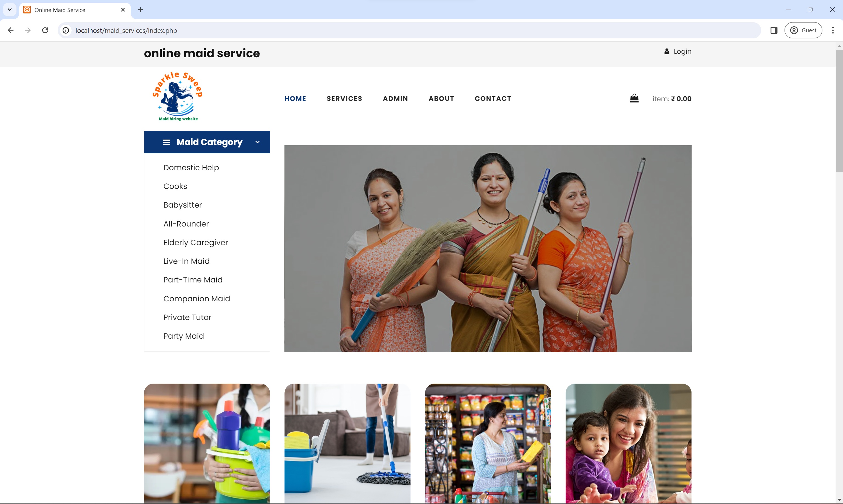Toggle browser bookmark sidebar
The height and width of the screenshot is (504, 843).
[774, 30]
